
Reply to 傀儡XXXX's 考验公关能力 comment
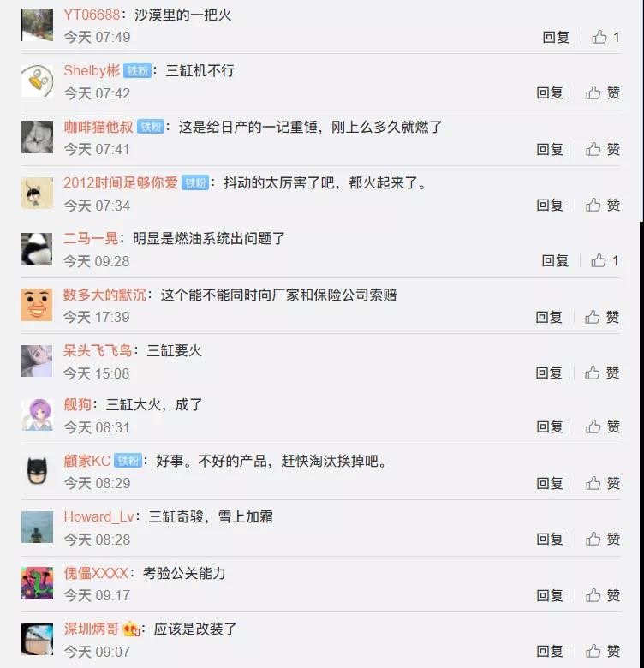[x=550, y=595]
